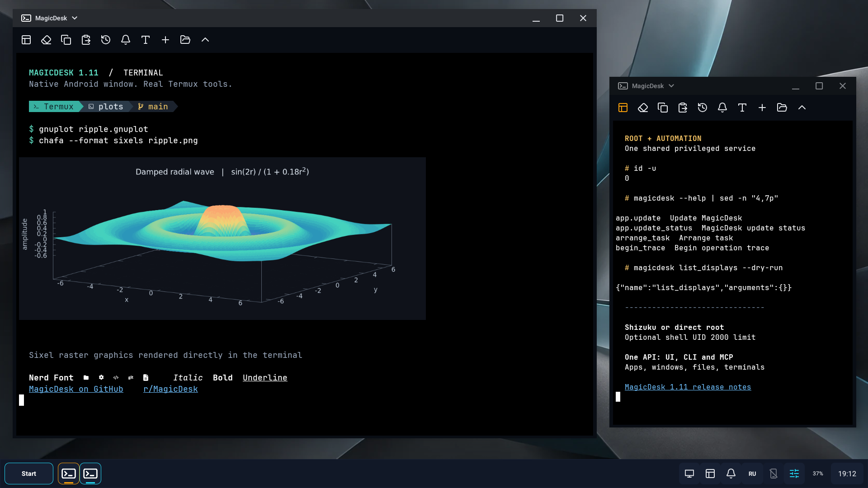
Task: Click 'app.update_status' output line
Action: [x=710, y=228]
